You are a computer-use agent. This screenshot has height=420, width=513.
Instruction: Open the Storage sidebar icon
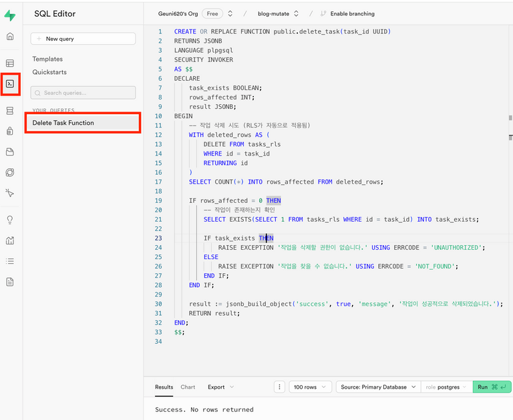(x=10, y=152)
